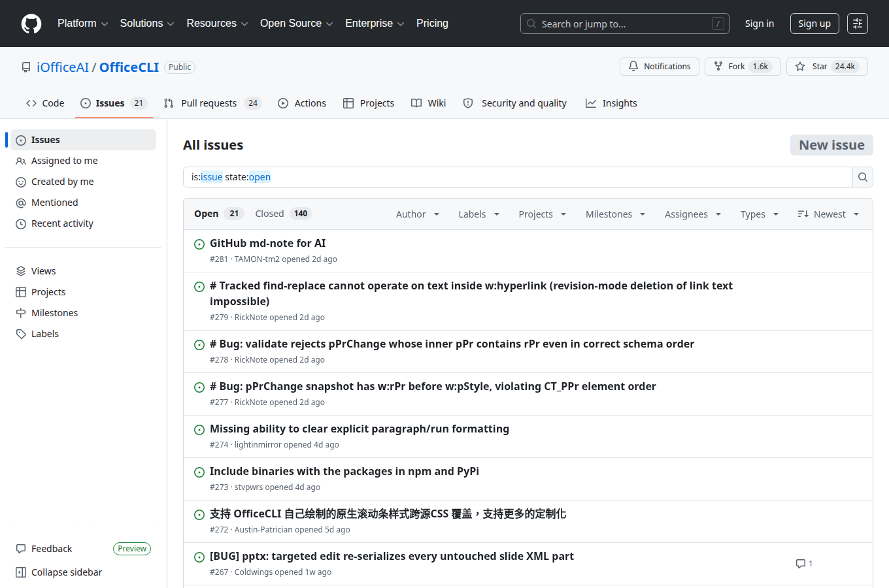Expand the Enterprise menu

click(x=375, y=24)
